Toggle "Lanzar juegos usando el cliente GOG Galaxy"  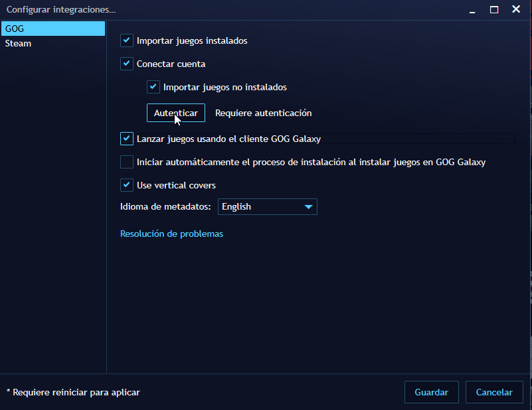point(126,139)
